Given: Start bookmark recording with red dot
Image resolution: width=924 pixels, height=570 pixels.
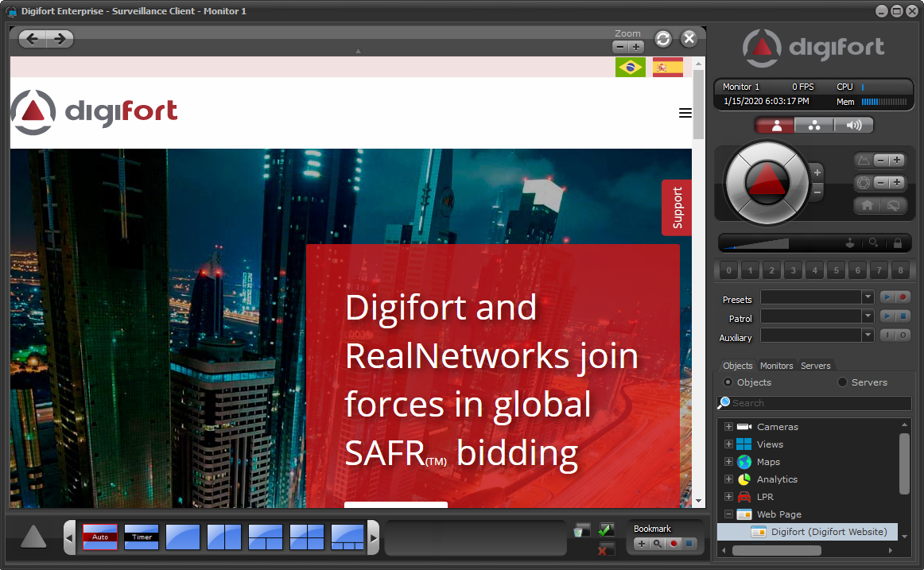Looking at the screenshot, I should [x=674, y=544].
